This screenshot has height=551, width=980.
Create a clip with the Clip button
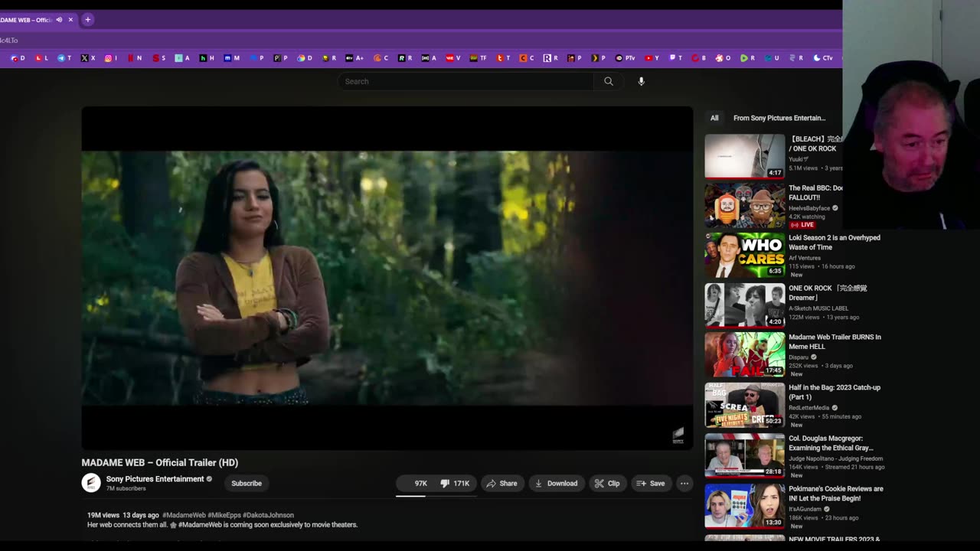coord(607,484)
